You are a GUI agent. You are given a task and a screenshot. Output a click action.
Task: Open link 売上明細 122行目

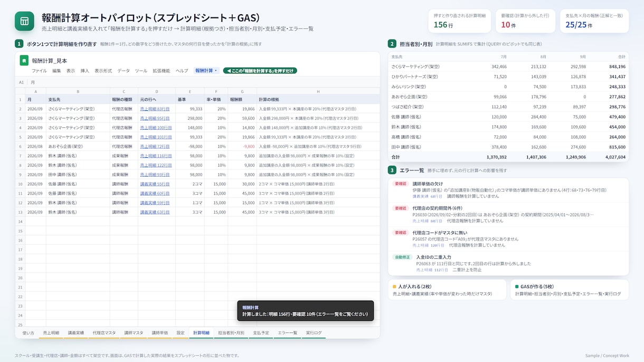156,165
